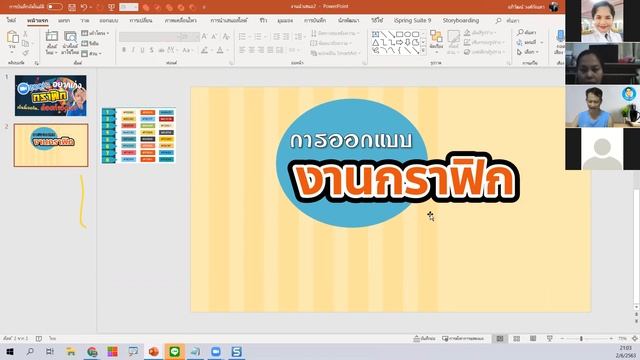Click the Clear All Formatting icon
Image resolution: width=640 pixels, height=360 pixels.
[x=227, y=37]
